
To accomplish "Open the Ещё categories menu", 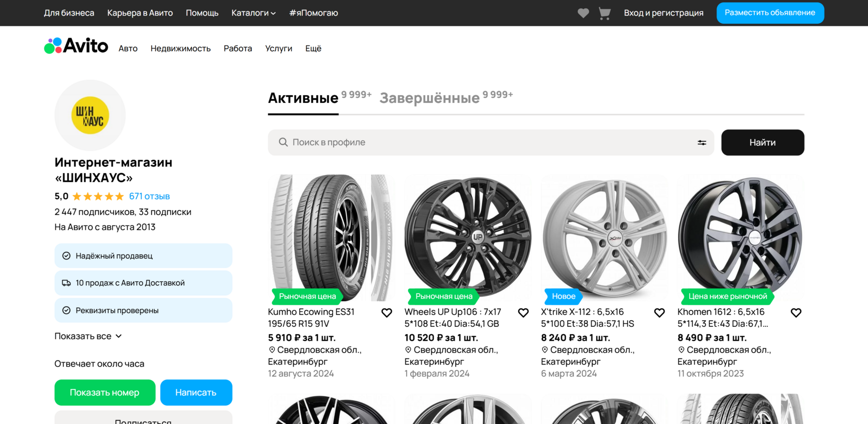I will (x=313, y=49).
